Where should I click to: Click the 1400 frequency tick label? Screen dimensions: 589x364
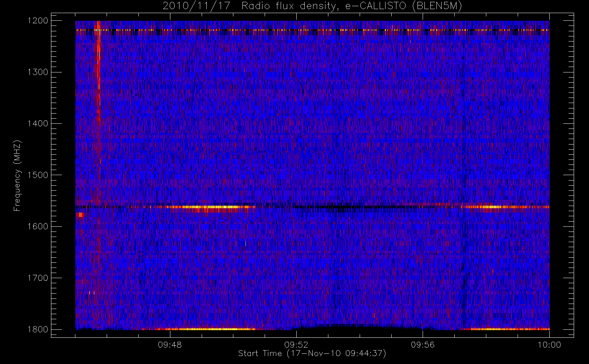pos(38,123)
